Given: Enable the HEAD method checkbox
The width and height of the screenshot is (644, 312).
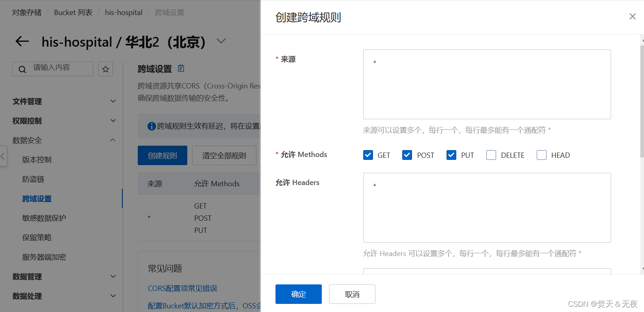Looking at the screenshot, I should (x=542, y=155).
